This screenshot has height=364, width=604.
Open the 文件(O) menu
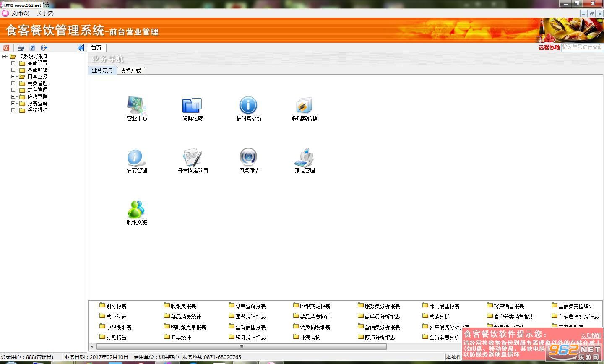pyautogui.click(x=20, y=13)
